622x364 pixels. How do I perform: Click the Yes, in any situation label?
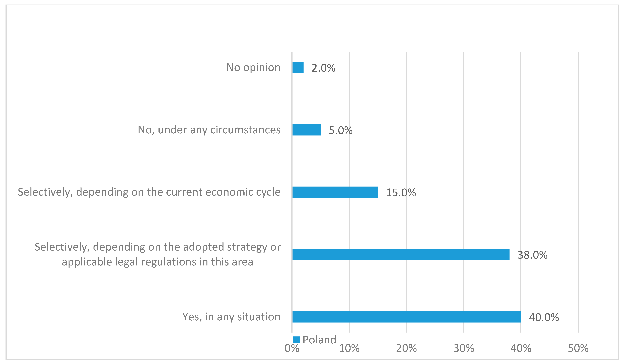coord(231,317)
